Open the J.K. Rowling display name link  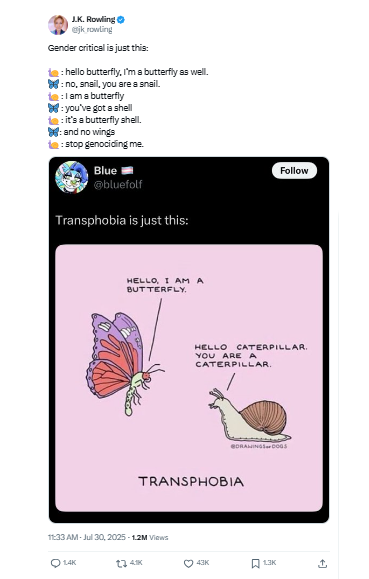point(93,19)
